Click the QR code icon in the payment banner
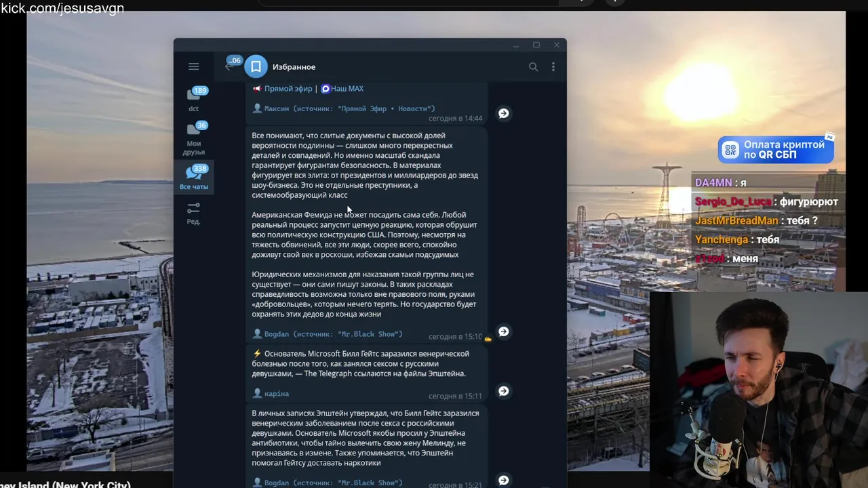The height and width of the screenshot is (488, 868). [x=730, y=150]
